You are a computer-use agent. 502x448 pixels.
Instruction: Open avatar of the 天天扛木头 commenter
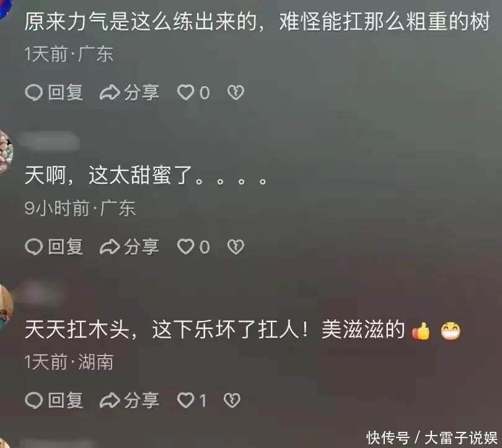pyautogui.click(x=6, y=307)
